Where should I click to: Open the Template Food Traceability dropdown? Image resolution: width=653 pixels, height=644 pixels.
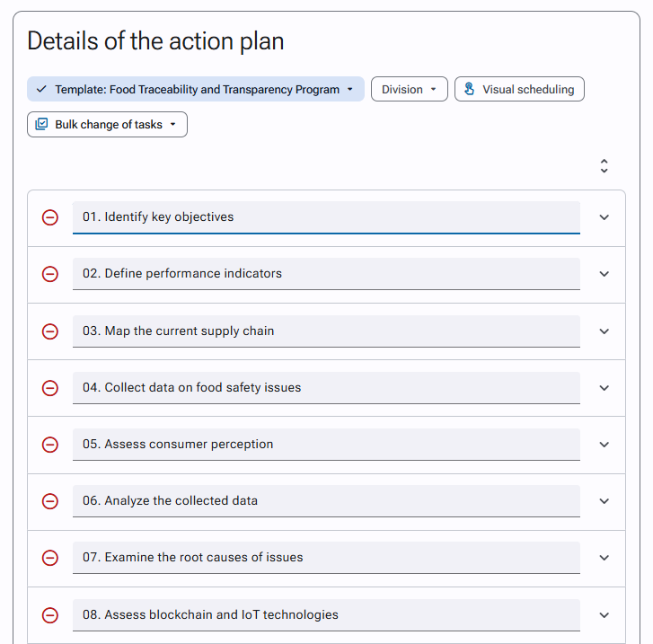196,89
